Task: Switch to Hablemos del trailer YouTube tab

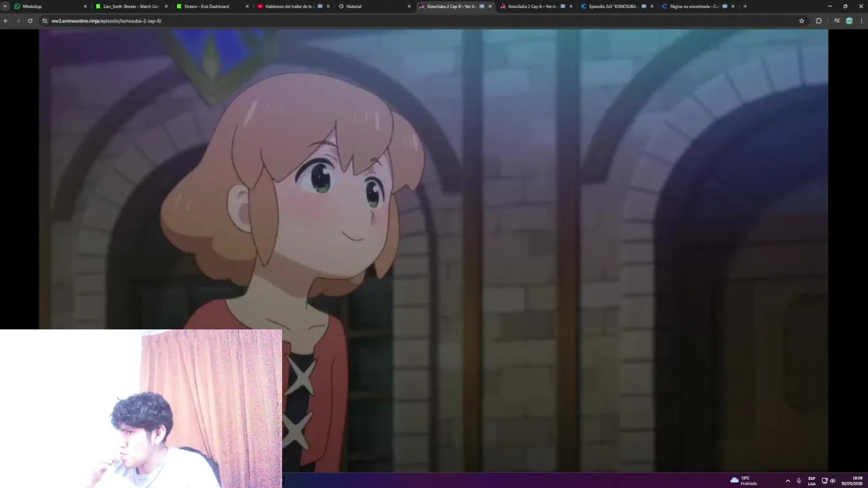Action: (294, 6)
